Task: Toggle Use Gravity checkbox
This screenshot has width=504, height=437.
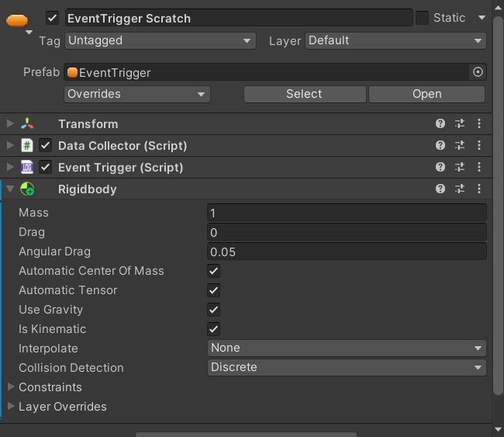Action: (x=214, y=310)
